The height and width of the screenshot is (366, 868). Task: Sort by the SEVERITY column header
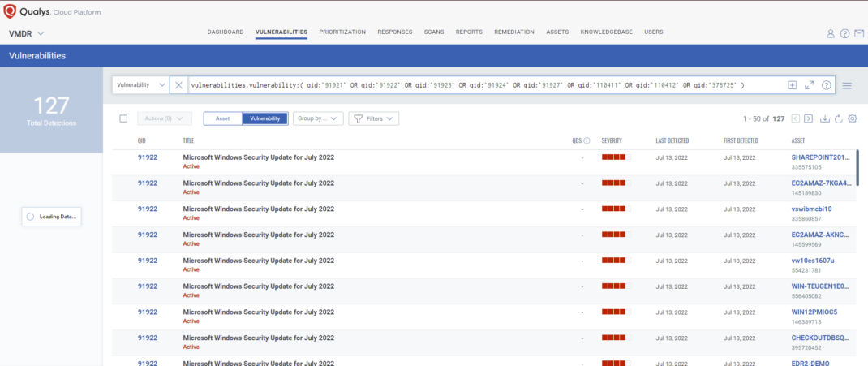tap(612, 140)
